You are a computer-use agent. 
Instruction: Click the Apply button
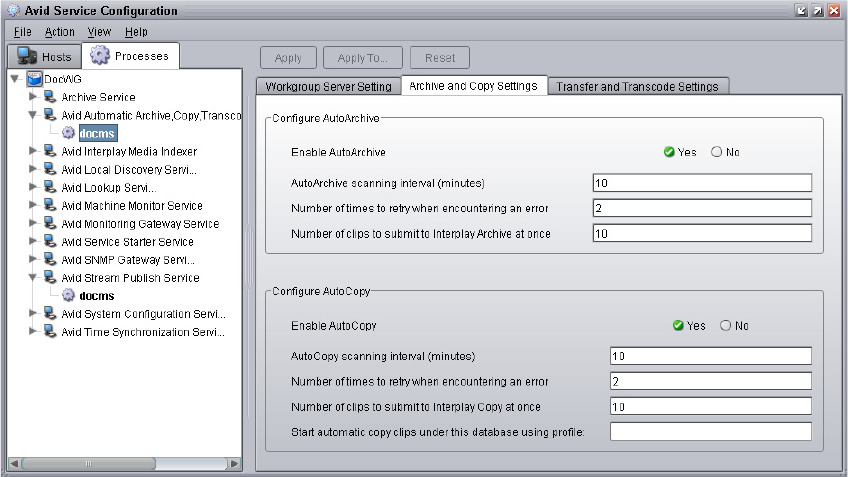click(288, 58)
